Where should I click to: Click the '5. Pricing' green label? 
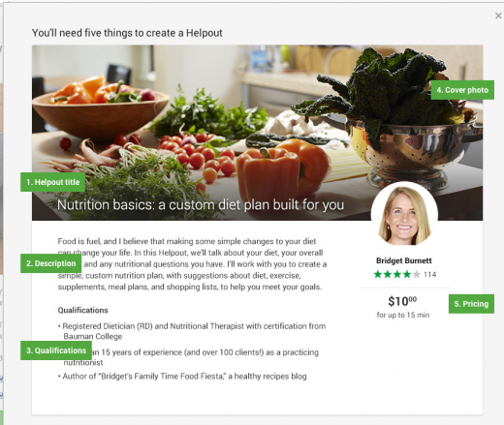click(471, 304)
